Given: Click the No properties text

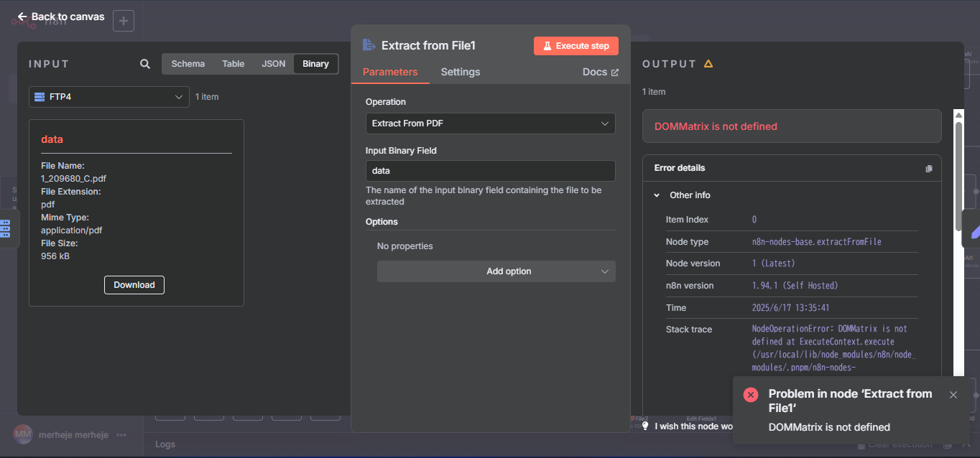Looking at the screenshot, I should (405, 246).
